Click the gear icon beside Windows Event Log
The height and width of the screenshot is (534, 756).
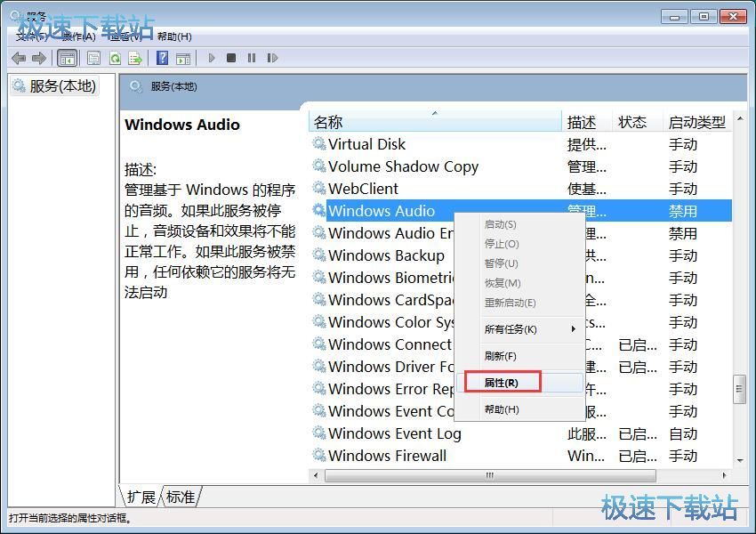click(319, 433)
